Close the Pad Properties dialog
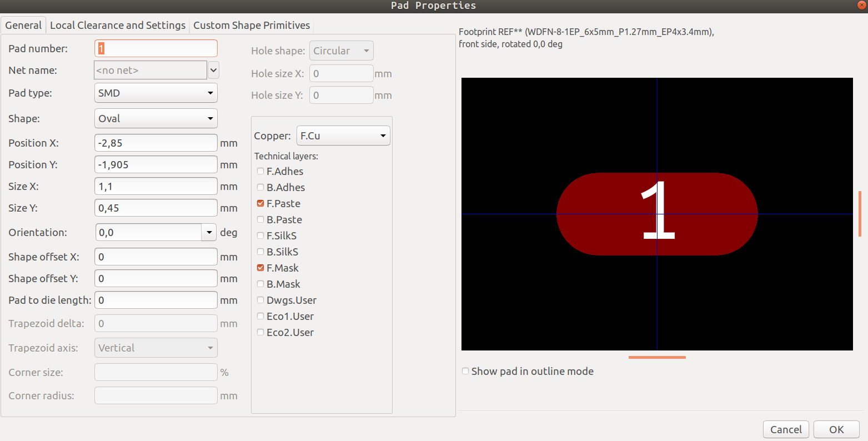The width and height of the screenshot is (868, 441). [x=862, y=4]
